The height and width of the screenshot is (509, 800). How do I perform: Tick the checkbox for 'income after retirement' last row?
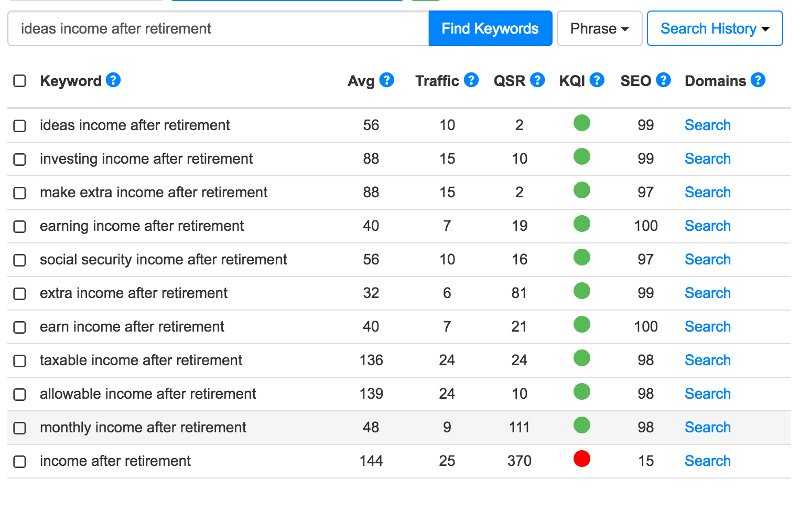click(19, 462)
